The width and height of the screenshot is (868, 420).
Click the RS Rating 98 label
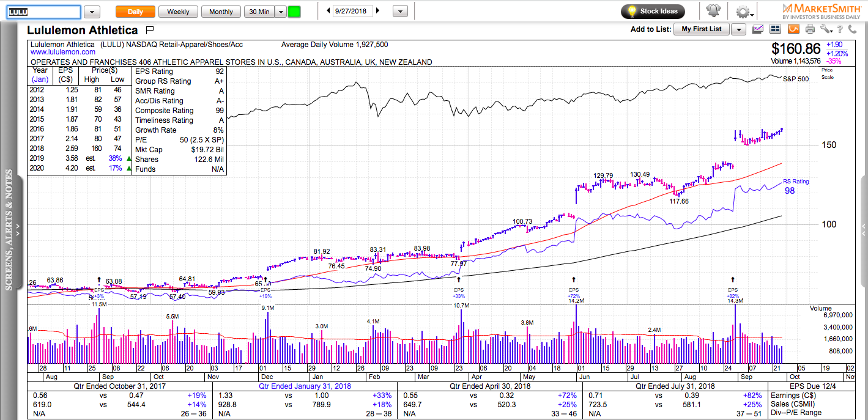(796, 186)
